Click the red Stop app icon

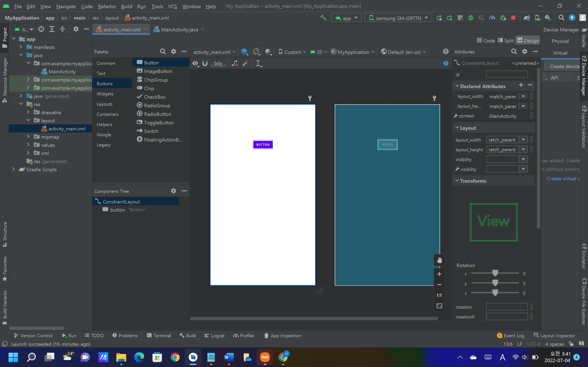513,18
